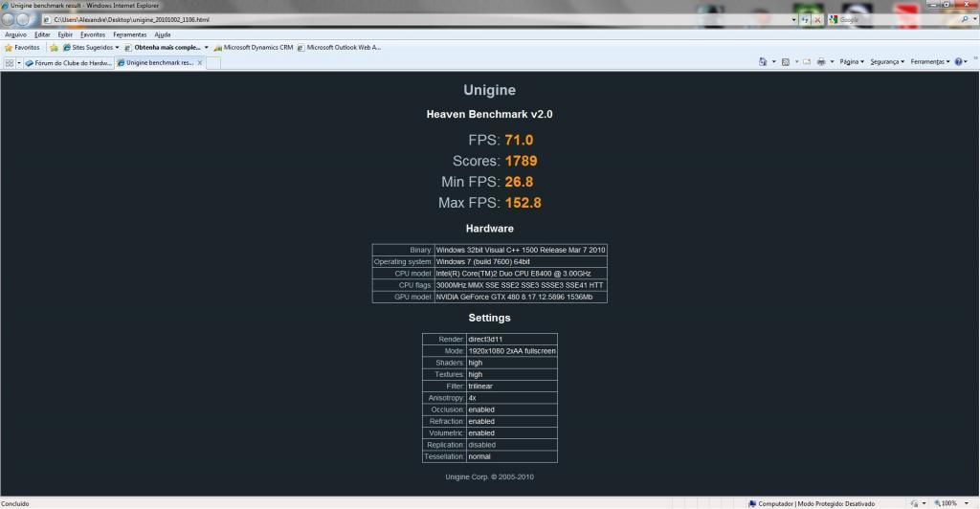This screenshot has width=980, height=509.
Task: Click the Tessellation normal cell
Action: [x=512, y=456]
